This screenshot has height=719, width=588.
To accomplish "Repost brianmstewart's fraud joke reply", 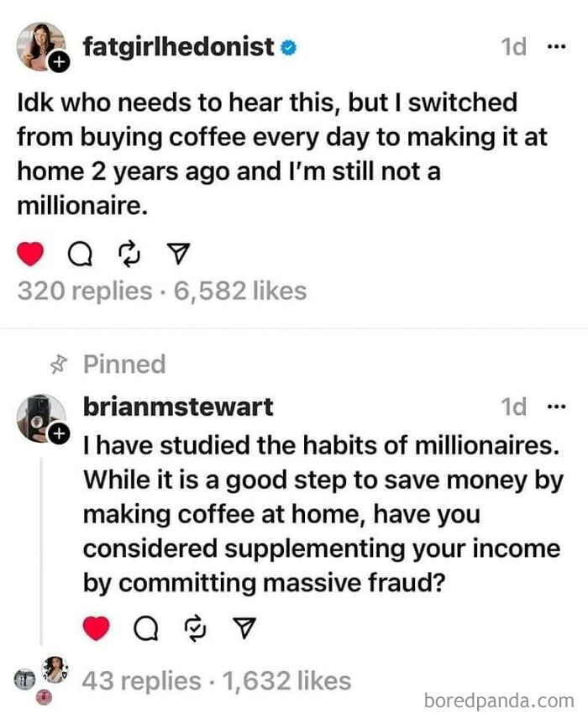I will (x=193, y=625).
